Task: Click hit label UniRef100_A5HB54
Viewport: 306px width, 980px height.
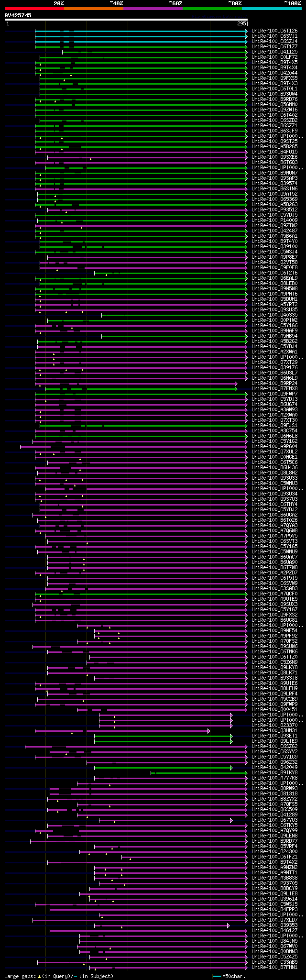Action: point(274,336)
